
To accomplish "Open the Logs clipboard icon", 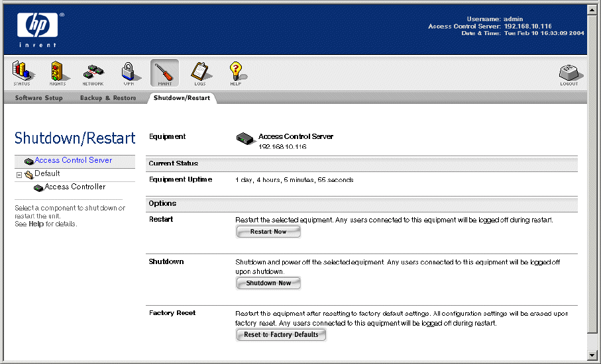I will (x=199, y=73).
